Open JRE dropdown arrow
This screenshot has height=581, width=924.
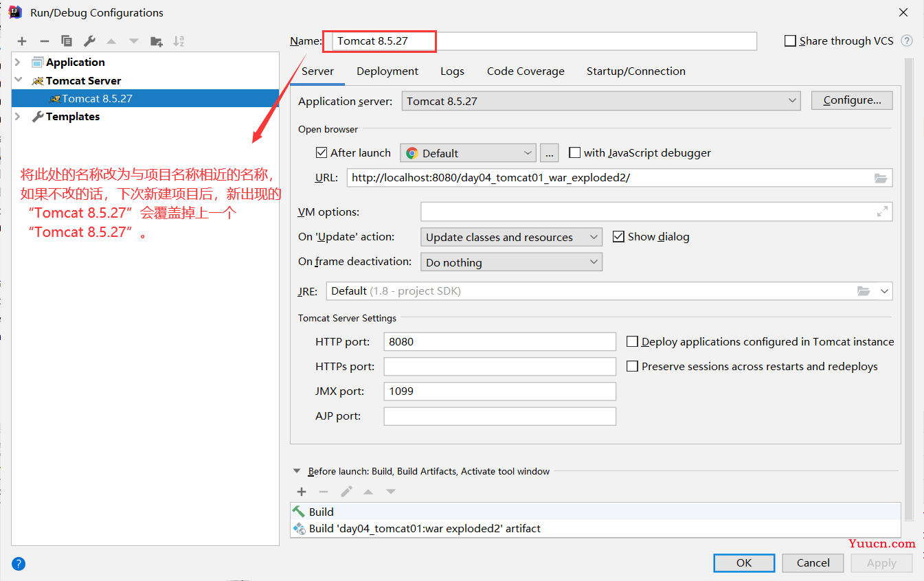coord(884,291)
